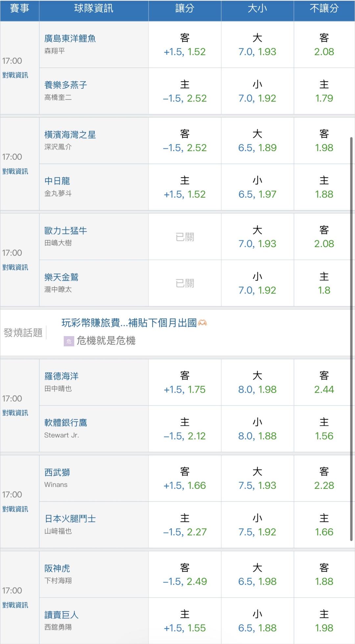
Task: Click the purple 危 user avatar icon
Action: (69, 341)
